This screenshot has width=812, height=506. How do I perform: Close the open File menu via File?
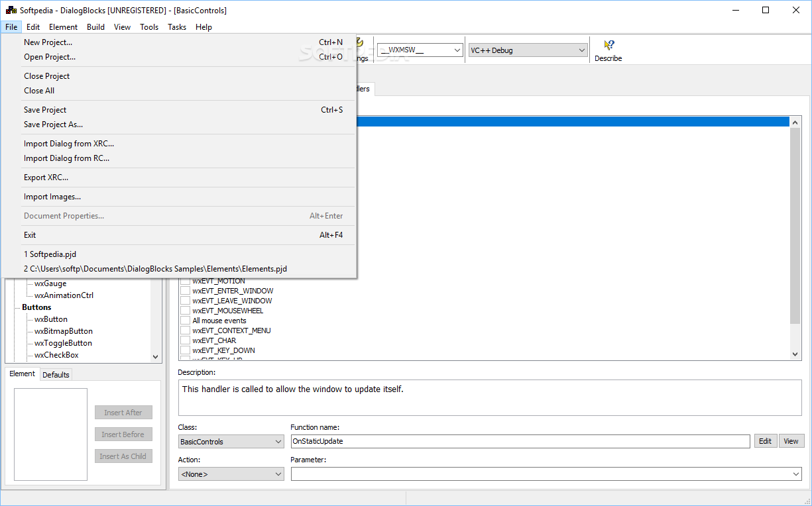tap(11, 27)
